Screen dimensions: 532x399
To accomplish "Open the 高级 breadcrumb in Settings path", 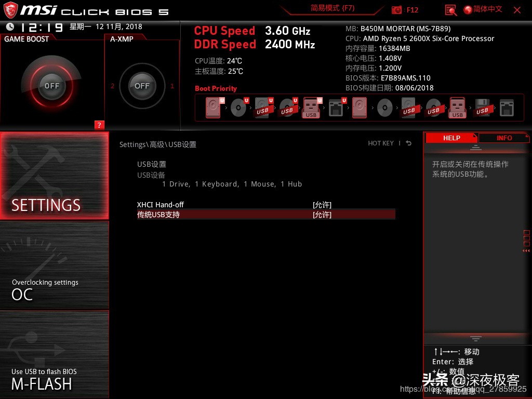I will (156, 144).
